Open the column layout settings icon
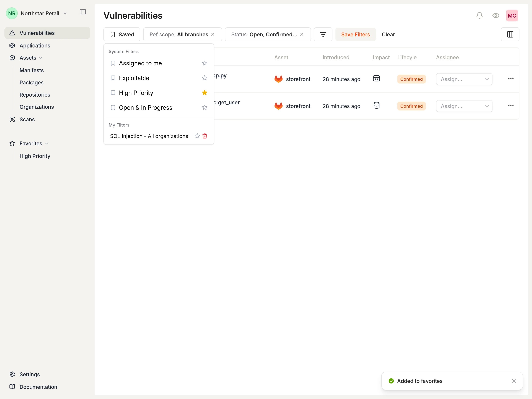 click(x=510, y=34)
